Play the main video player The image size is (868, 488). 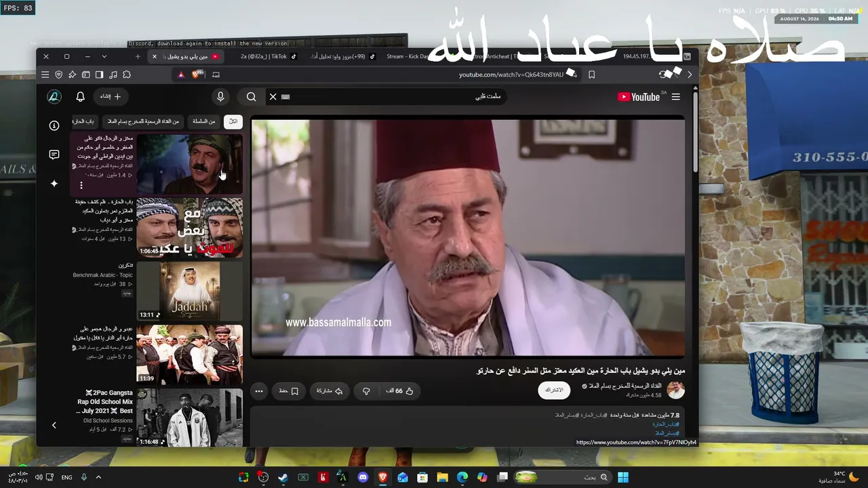tap(468, 238)
